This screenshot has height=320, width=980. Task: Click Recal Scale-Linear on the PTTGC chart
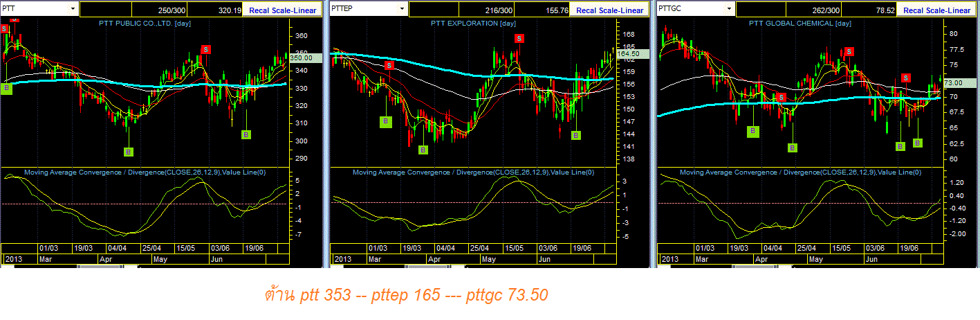tap(936, 10)
